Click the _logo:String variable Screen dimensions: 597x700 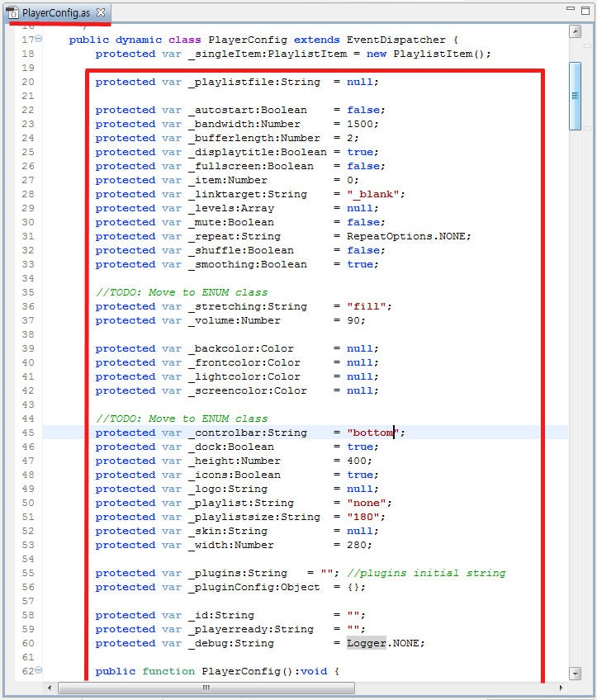(x=228, y=489)
